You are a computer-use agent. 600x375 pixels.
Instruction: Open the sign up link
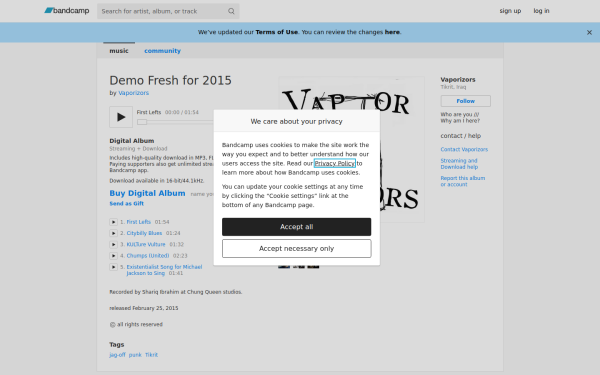pos(510,11)
